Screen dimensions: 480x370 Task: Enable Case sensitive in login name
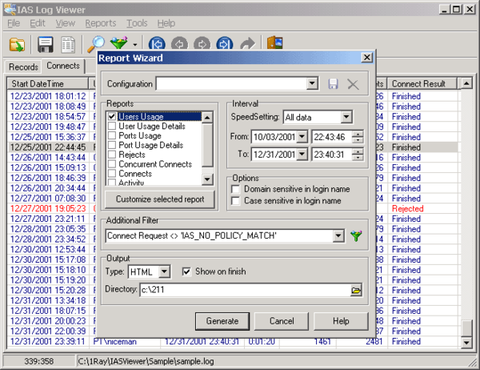235,201
